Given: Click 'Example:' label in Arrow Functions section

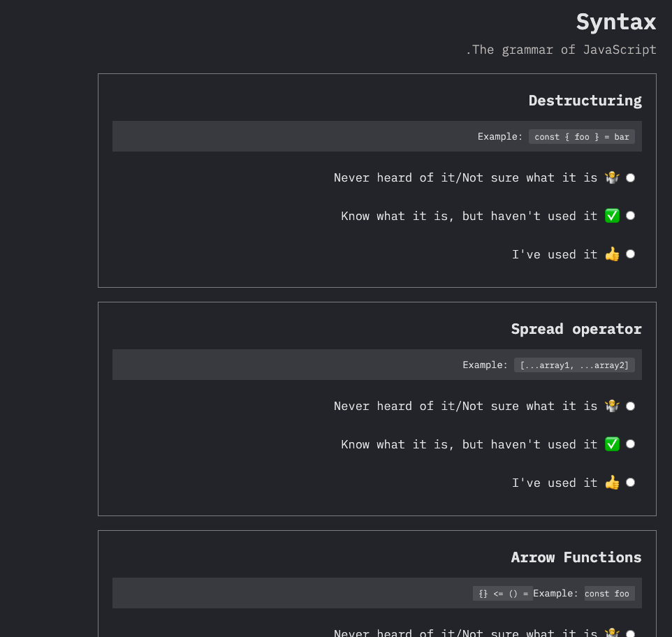Looking at the screenshot, I should click(555, 593).
